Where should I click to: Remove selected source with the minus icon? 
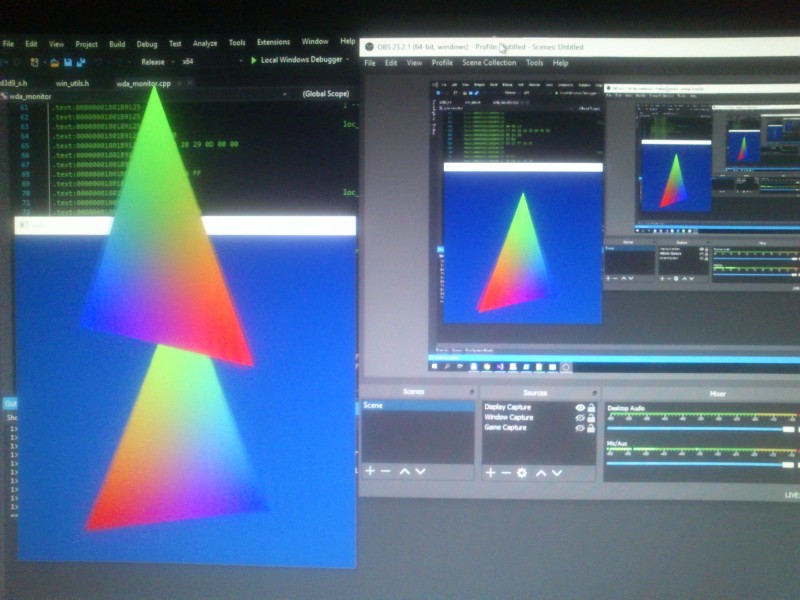pyautogui.click(x=506, y=473)
